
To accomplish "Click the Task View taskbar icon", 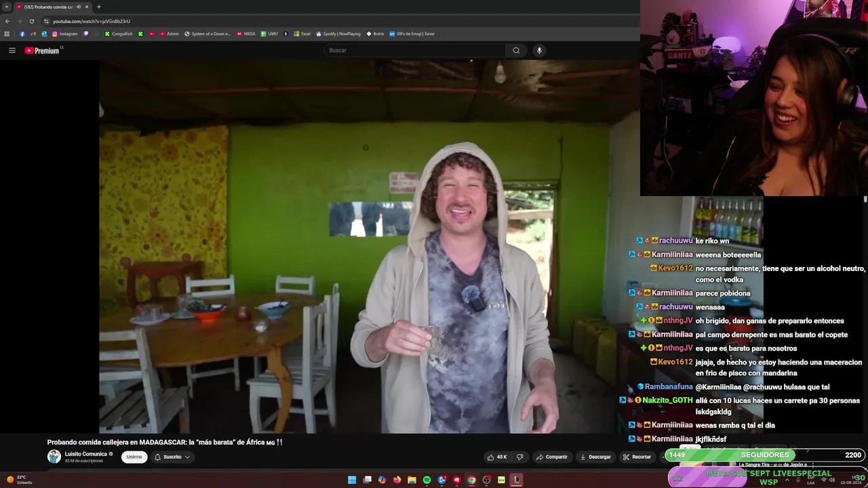I will (x=367, y=480).
